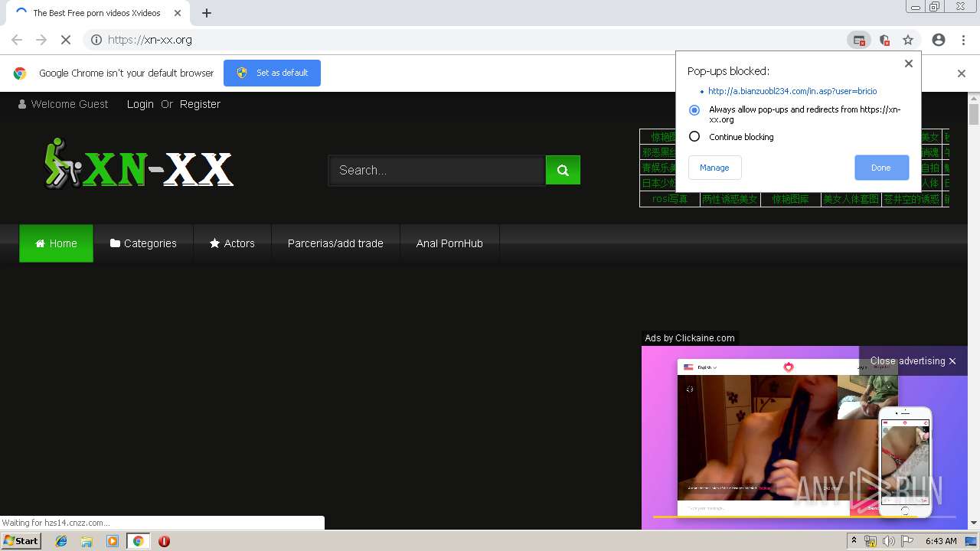Click the browser back arrow
Screen dimensions: 980x551
tap(17, 40)
